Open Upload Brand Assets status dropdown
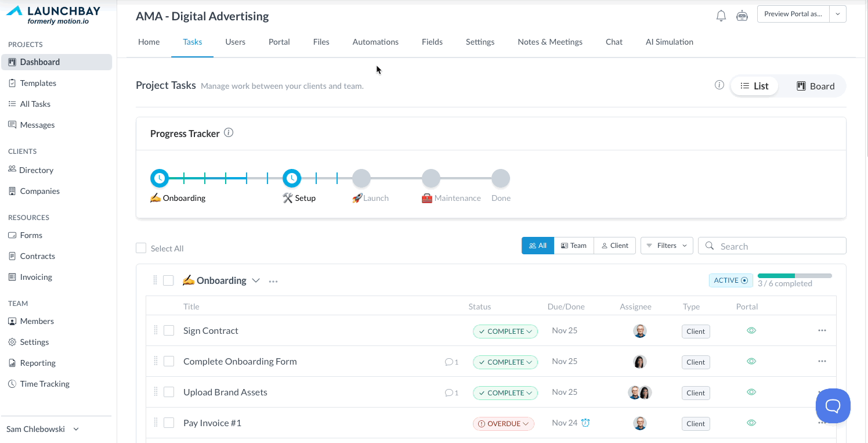868x443 pixels. tap(505, 393)
